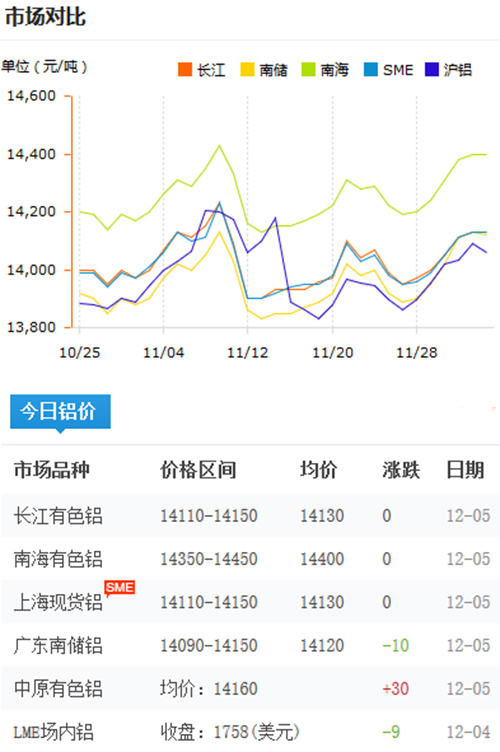
Task: Open the 南海有色铝 row link
Action: pyautogui.click(x=58, y=559)
